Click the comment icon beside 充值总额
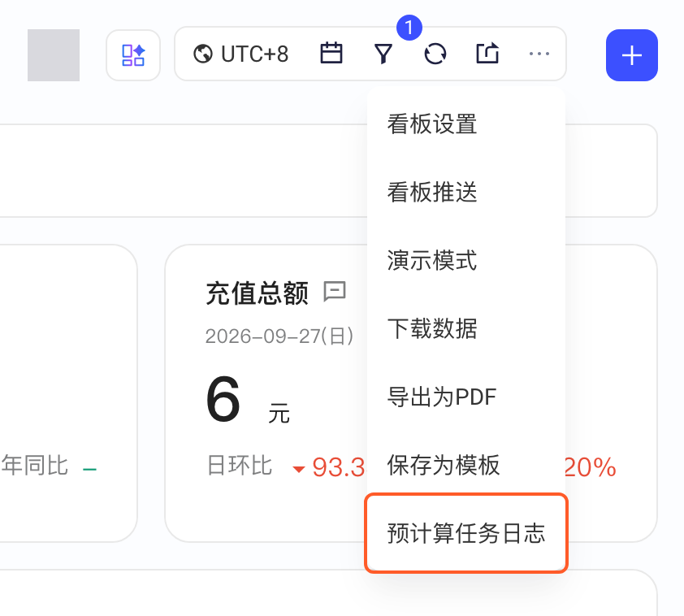The image size is (684, 616). [335, 292]
